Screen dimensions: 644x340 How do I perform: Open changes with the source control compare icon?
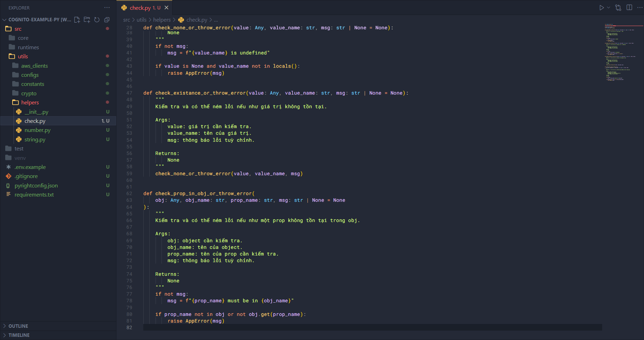(x=618, y=8)
